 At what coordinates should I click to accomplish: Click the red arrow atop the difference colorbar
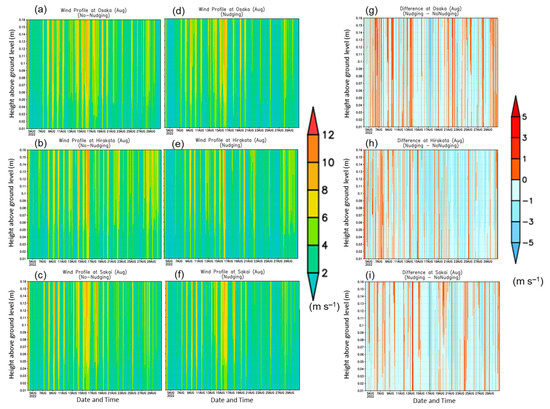pyautogui.click(x=515, y=106)
